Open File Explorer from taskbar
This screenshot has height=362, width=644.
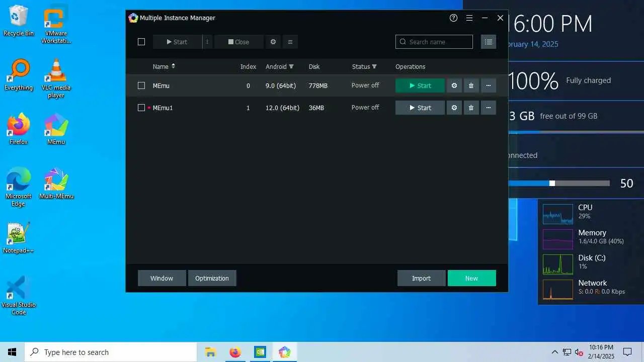pyautogui.click(x=210, y=352)
